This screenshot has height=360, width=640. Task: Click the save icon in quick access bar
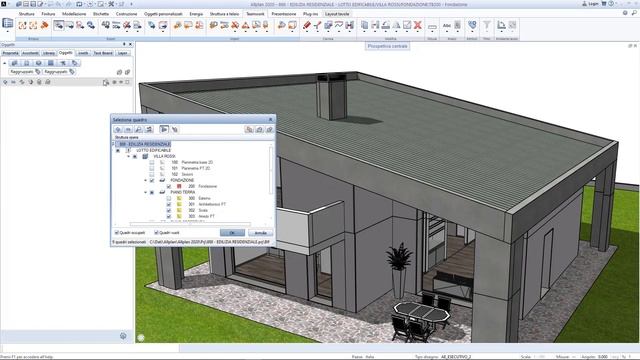click(33, 4)
